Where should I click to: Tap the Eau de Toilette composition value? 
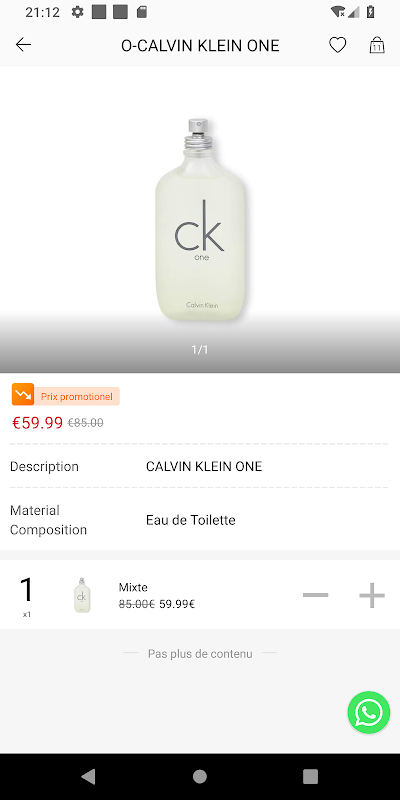click(191, 520)
